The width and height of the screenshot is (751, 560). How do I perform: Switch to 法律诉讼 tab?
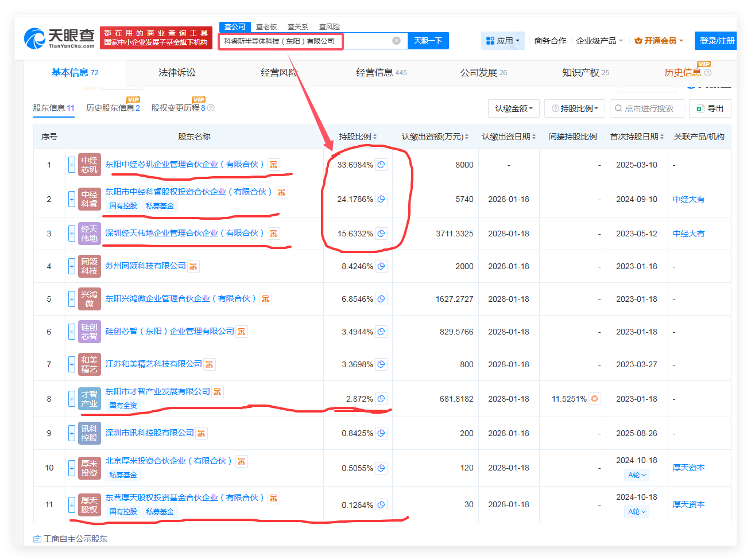coord(177,72)
